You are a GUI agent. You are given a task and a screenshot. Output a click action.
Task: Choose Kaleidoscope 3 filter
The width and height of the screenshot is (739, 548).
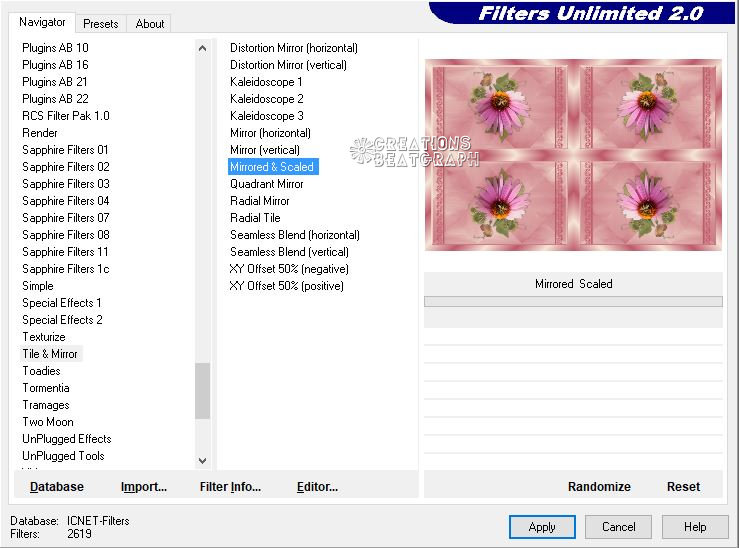[266, 116]
